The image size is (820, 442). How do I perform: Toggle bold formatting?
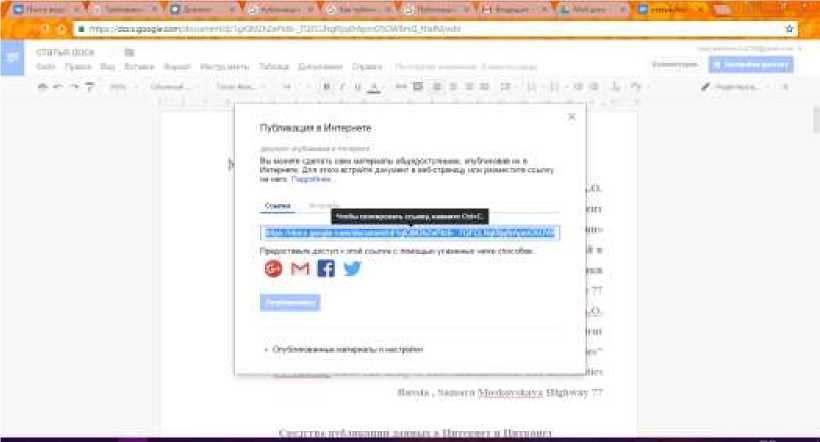[x=326, y=87]
